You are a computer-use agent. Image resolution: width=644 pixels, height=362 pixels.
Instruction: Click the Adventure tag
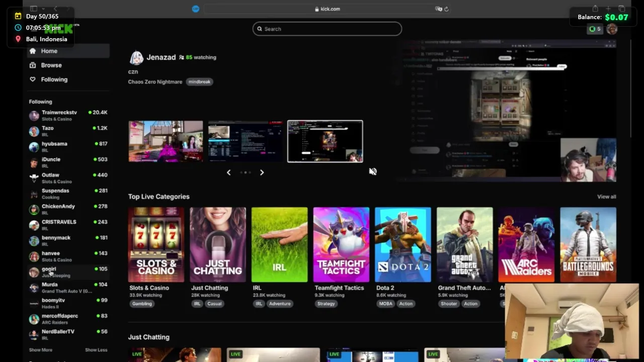click(280, 304)
